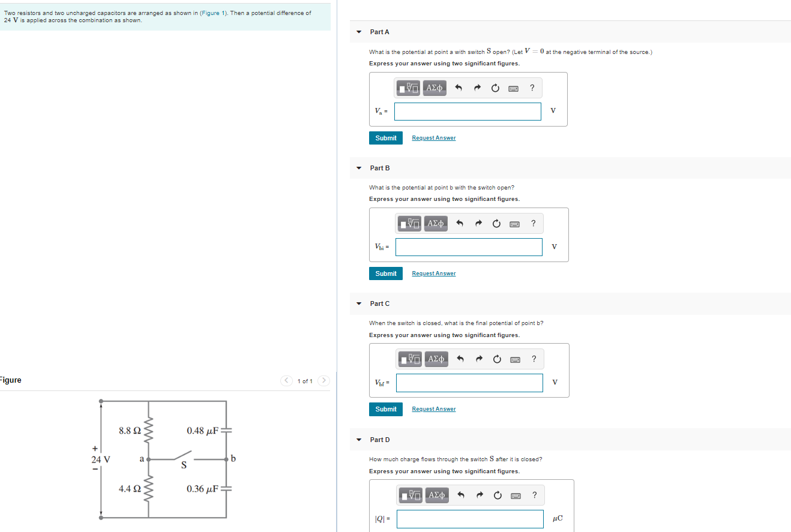Viewport: 791px width, 532px height.
Task: Collapse the Part D section
Action: click(x=358, y=440)
